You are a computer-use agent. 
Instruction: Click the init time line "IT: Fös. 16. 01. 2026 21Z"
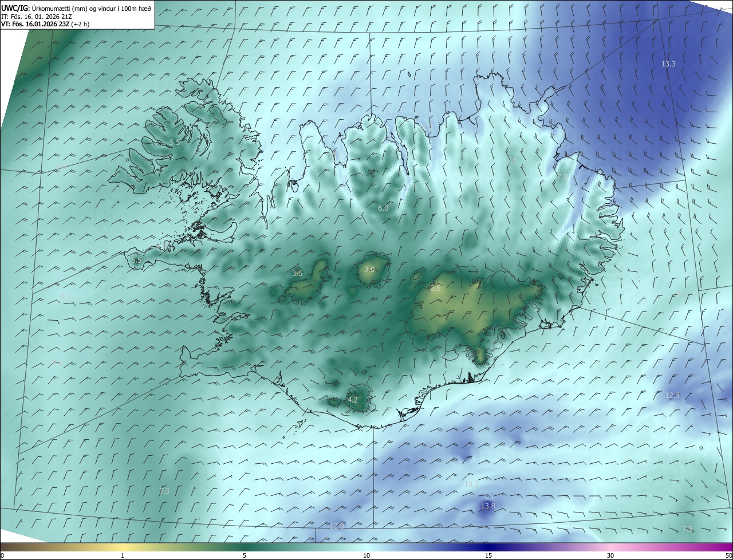click(x=36, y=16)
